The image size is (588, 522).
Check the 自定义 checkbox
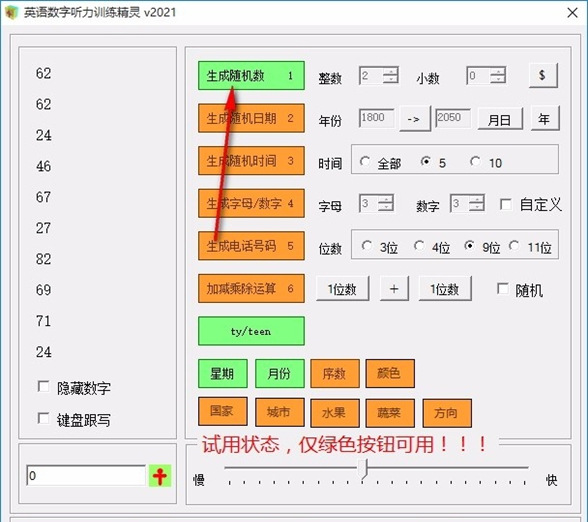click(506, 205)
